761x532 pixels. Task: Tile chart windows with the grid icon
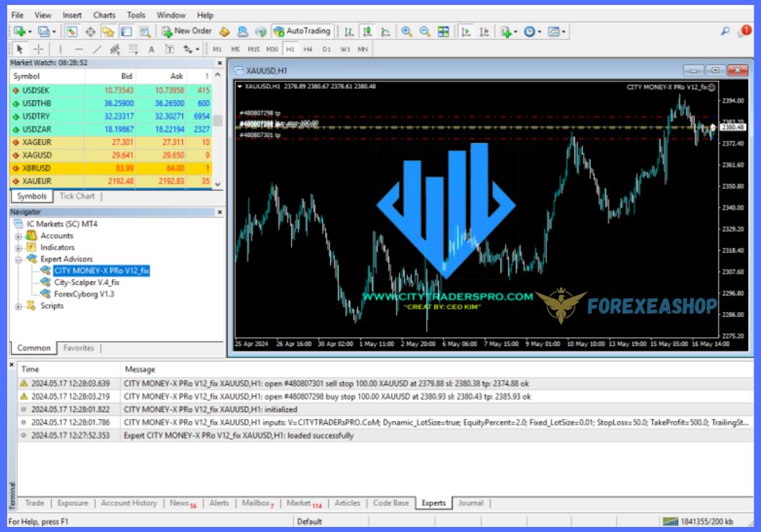(443, 32)
